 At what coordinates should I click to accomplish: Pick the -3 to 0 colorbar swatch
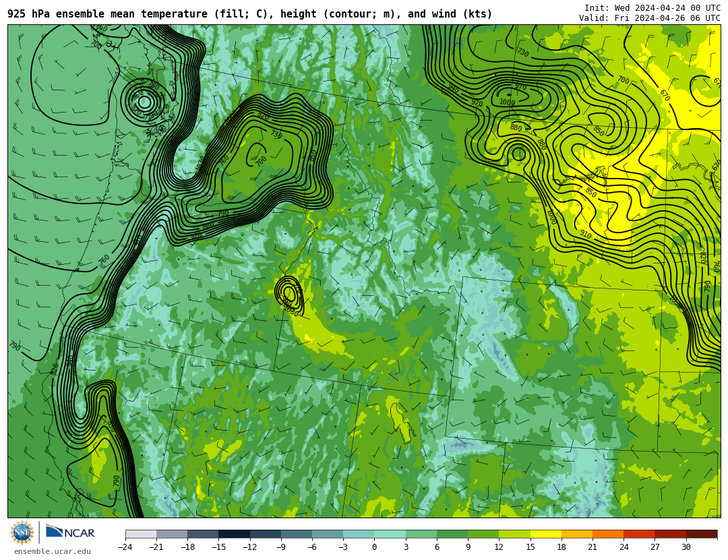tap(359, 534)
